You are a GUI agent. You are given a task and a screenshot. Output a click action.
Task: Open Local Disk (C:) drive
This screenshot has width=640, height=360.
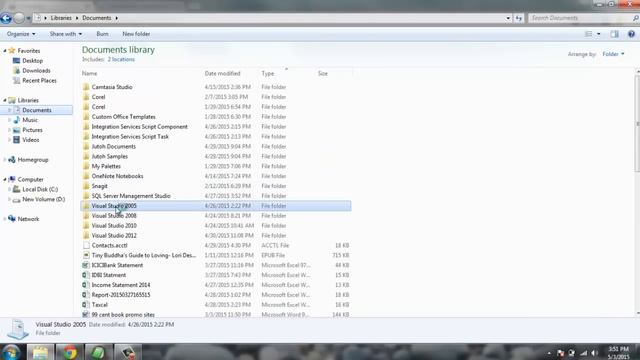click(40, 189)
